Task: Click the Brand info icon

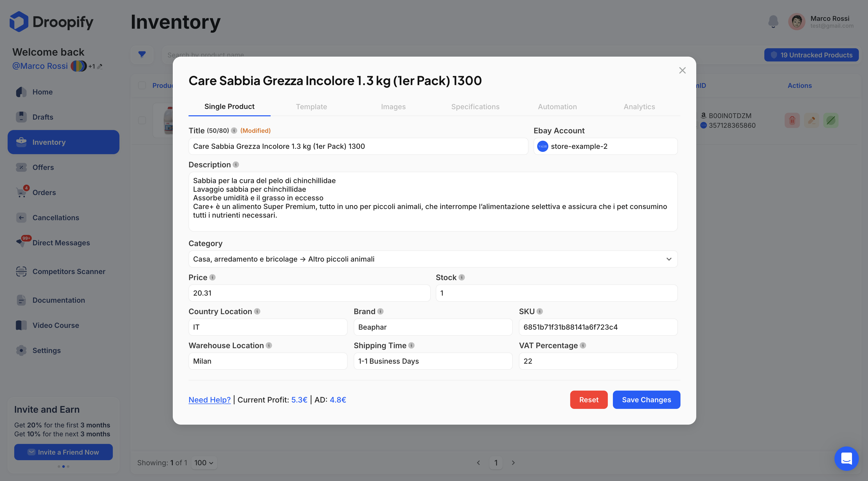Action: (380, 312)
